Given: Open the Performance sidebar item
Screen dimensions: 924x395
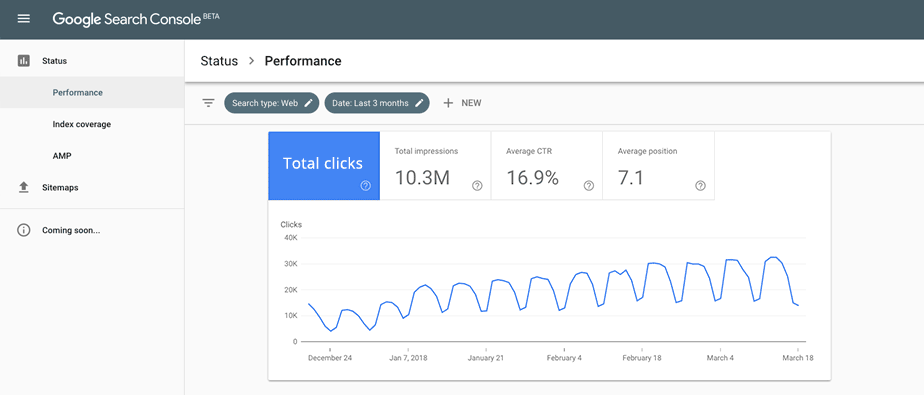Looking at the screenshot, I should (x=93, y=93).
